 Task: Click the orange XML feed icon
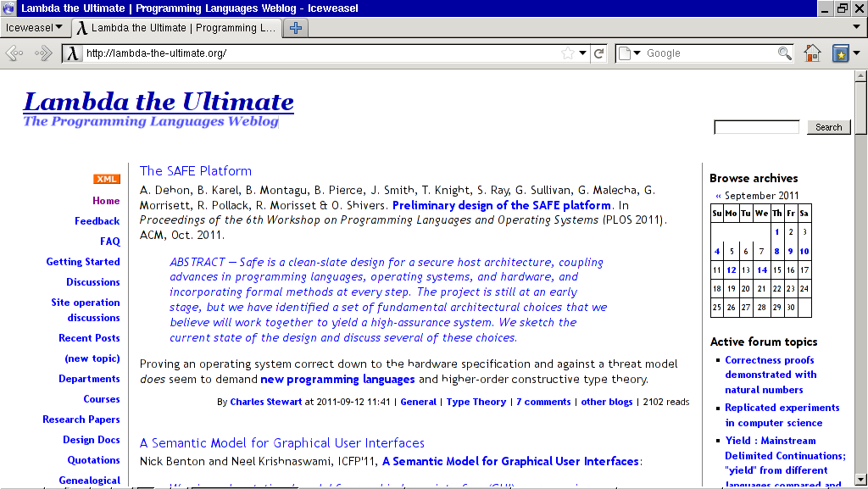(x=106, y=179)
